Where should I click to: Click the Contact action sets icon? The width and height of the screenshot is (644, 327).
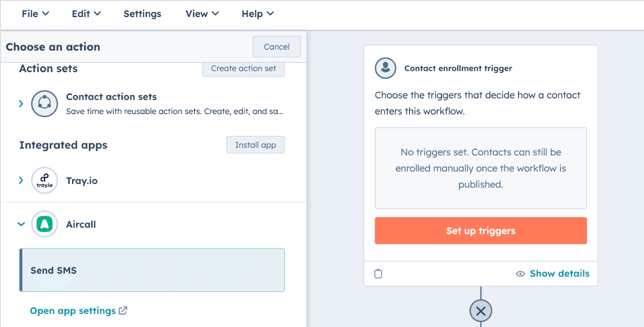pyautogui.click(x=45, y=103)
